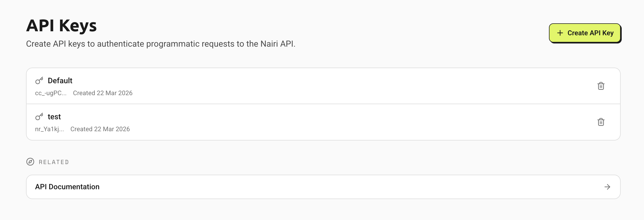Click the compass icon next to RELATED
Screen dimensions: 644x220
pyautogui.click(x=31, y=162)
